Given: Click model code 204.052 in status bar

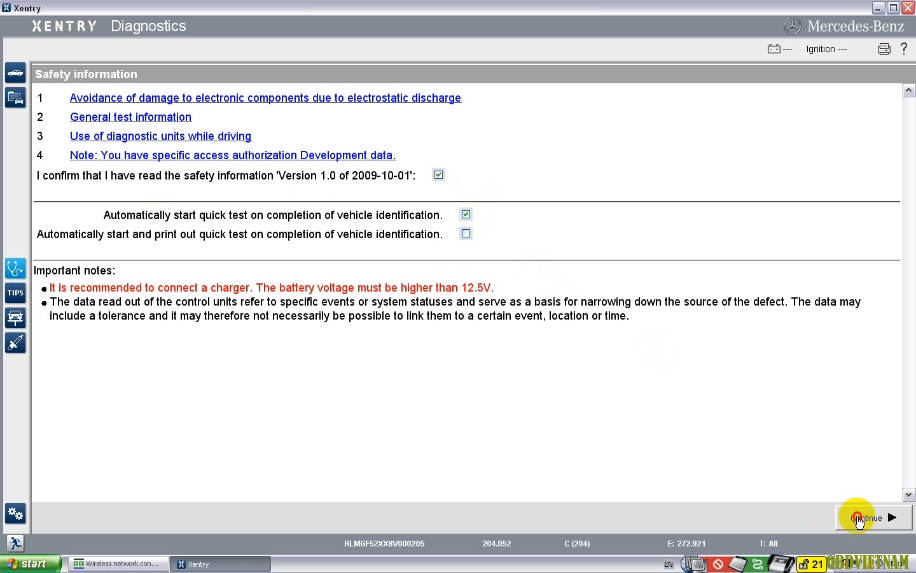Looking at the screenshot, I should (x=497, y=544).
